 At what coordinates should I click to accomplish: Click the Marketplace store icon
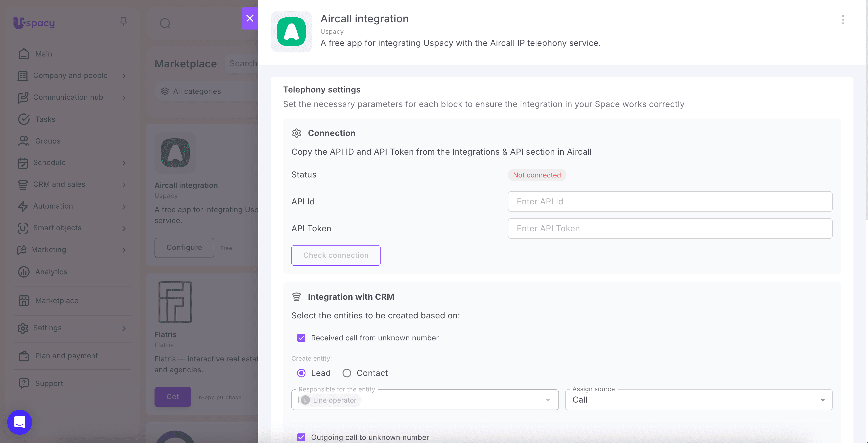[24, 301]
